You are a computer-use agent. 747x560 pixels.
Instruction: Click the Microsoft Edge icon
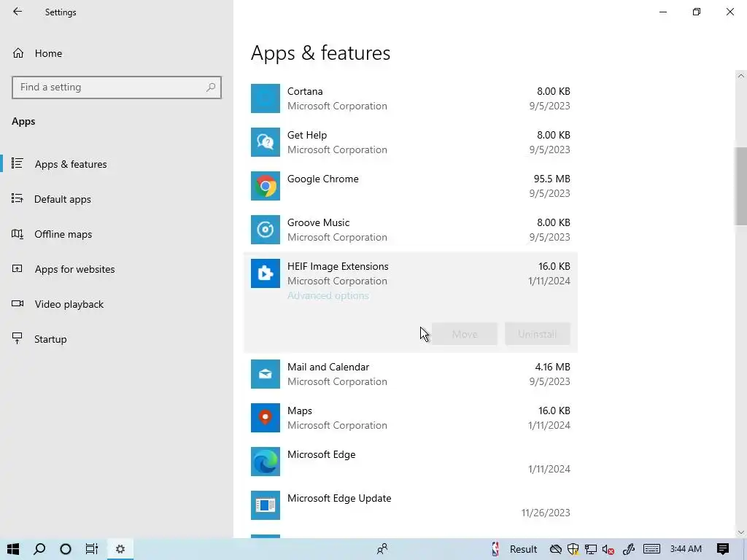pyautogui.click(x=266, y=462)
